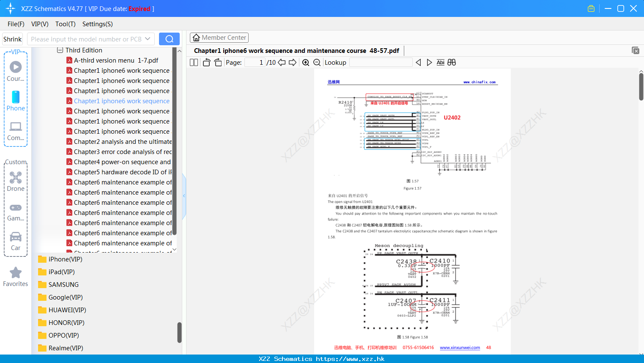Click the yellow store icon in the title bar
644x363 pixels.
pos(591,8)
